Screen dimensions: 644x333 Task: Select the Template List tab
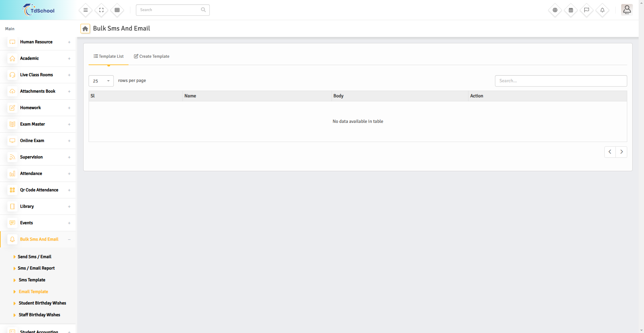tap(108, 56)
